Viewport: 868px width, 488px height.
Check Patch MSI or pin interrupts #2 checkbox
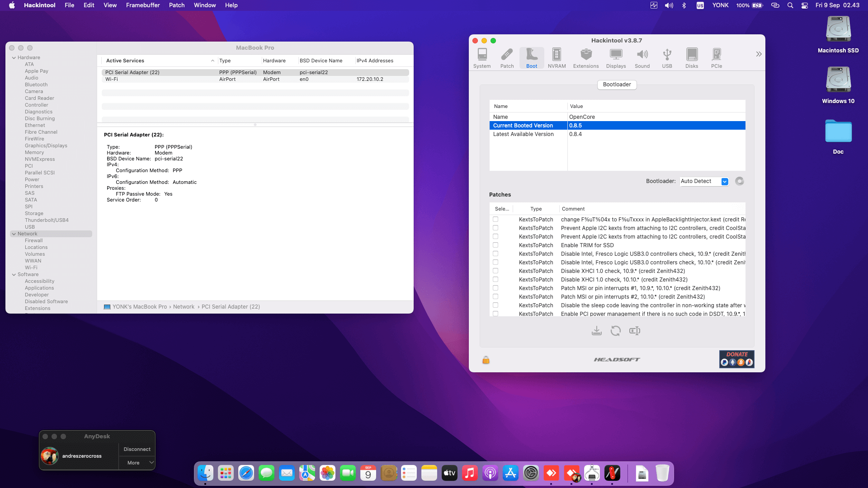pos(495,296)
